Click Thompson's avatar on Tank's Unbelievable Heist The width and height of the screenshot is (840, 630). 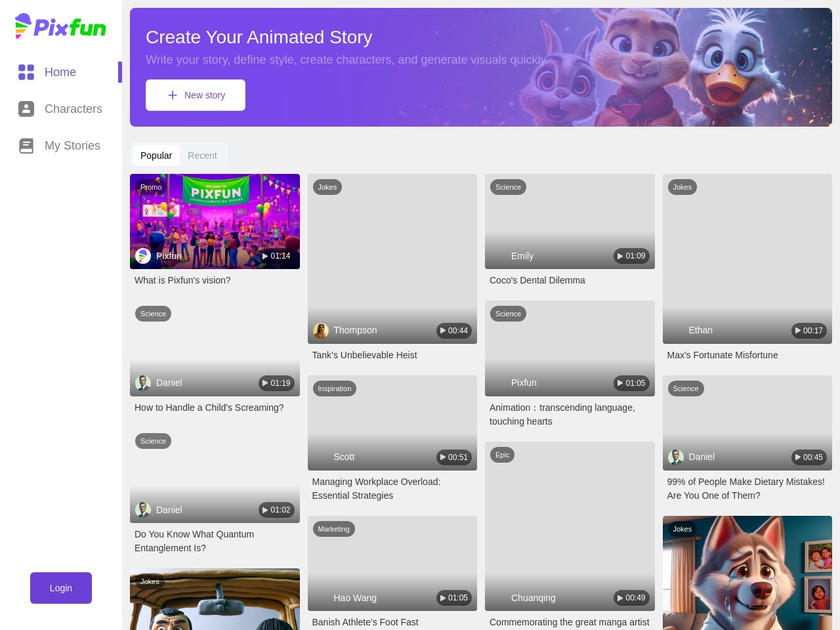(321, 331)
